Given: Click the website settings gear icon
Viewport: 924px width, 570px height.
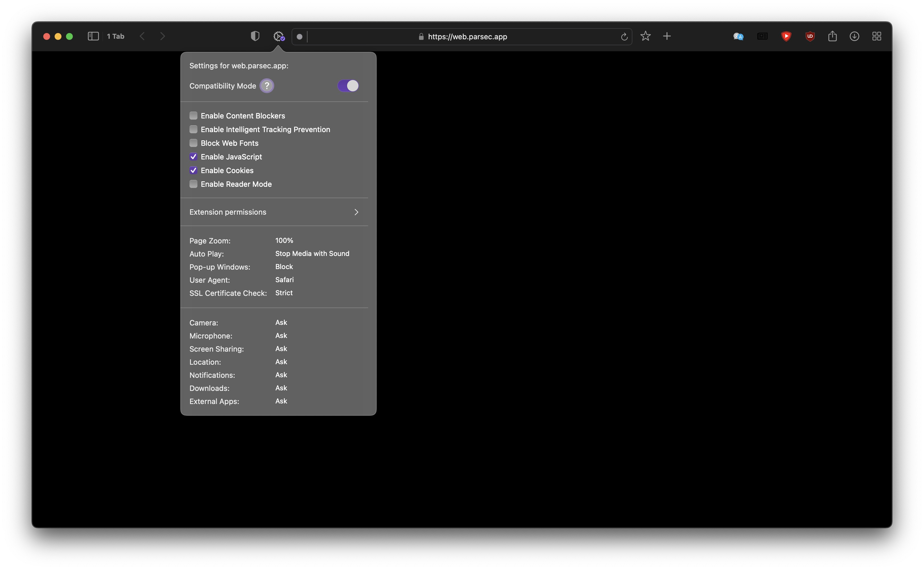Looking at the screenshot, I should click(x=279, y=36).
